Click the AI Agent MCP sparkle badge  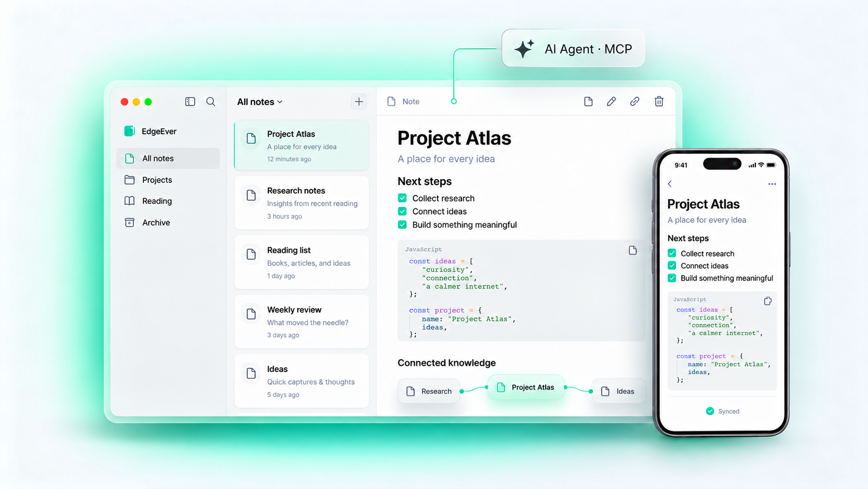coord(573,48)
